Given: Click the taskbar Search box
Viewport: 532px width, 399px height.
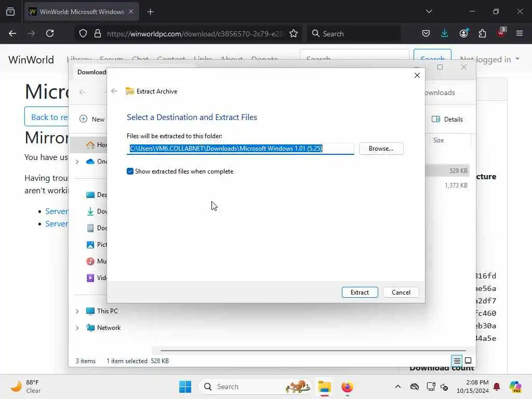Looking at the screenshot, I should (x=255, y=387).
